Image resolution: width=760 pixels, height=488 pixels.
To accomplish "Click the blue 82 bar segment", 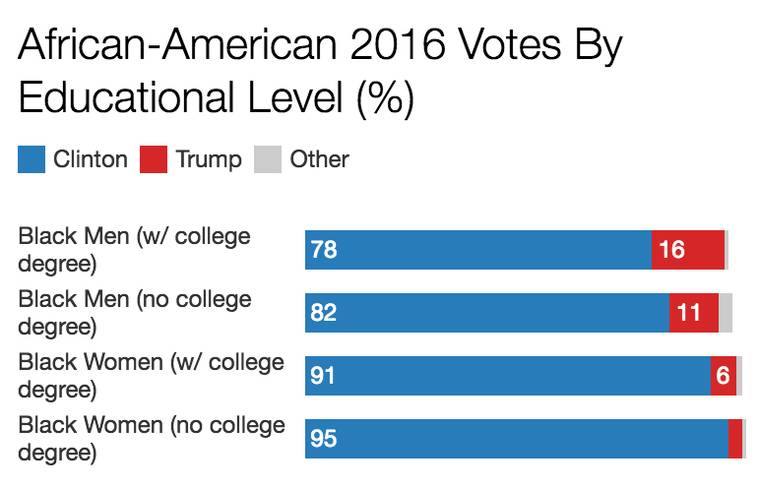I will (487, 313).
